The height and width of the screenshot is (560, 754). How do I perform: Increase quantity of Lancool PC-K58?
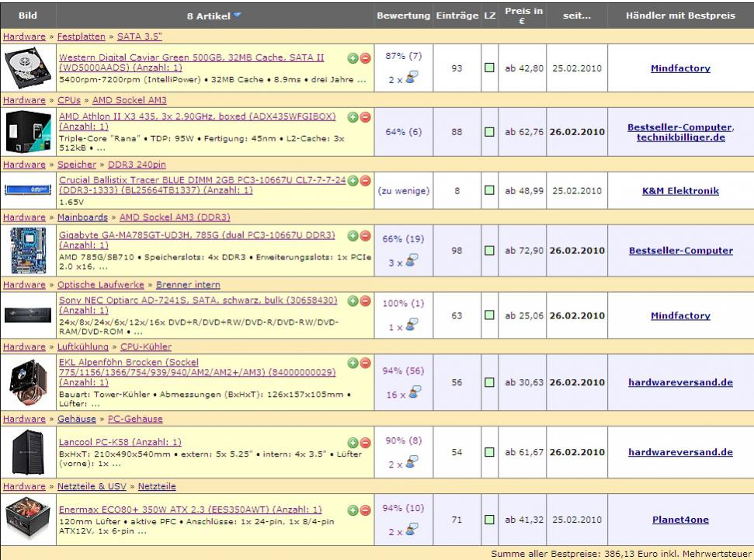tap(353, 443)
